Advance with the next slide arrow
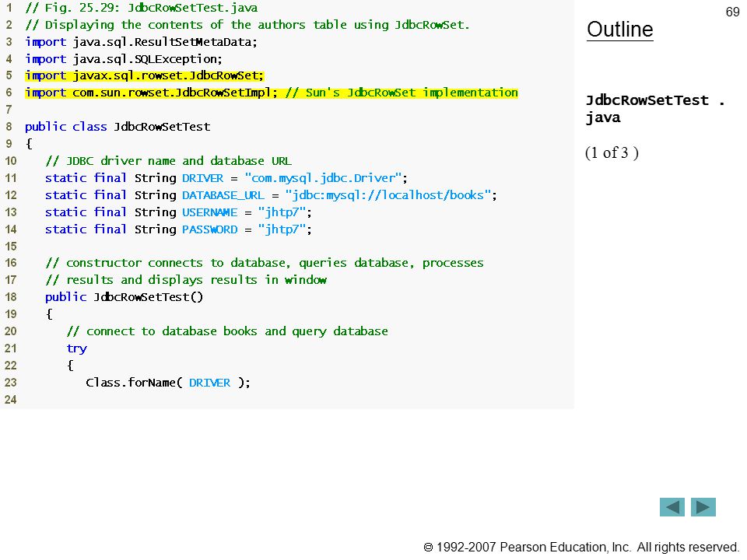The height and width of the screenshot is (560, 747). [703, 506]
